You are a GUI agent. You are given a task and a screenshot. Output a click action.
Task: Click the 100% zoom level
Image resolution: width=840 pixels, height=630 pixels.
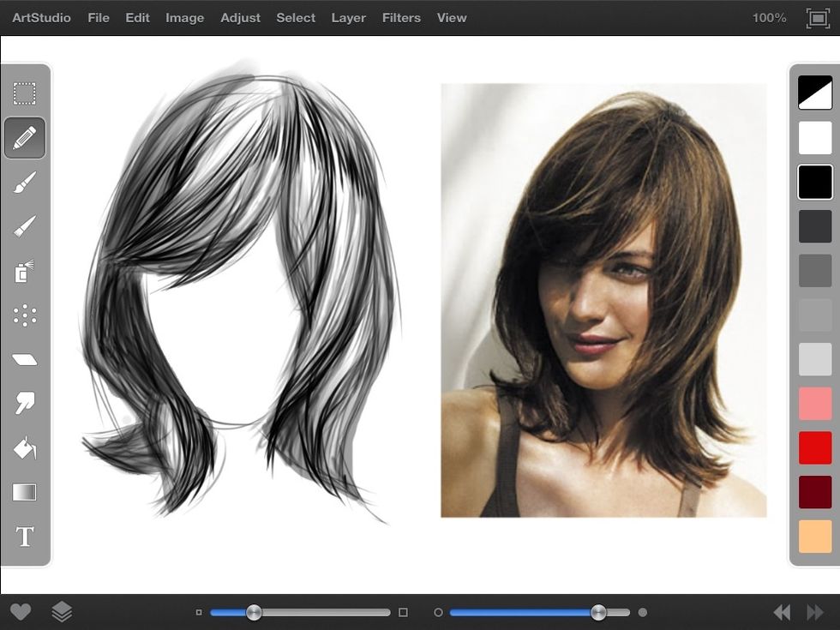770,18
